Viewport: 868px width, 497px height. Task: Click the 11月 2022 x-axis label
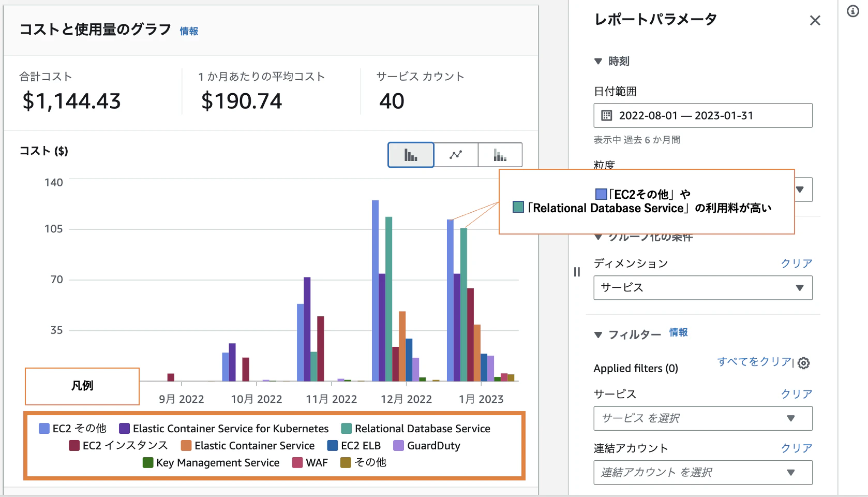click(x=331, y=399)
